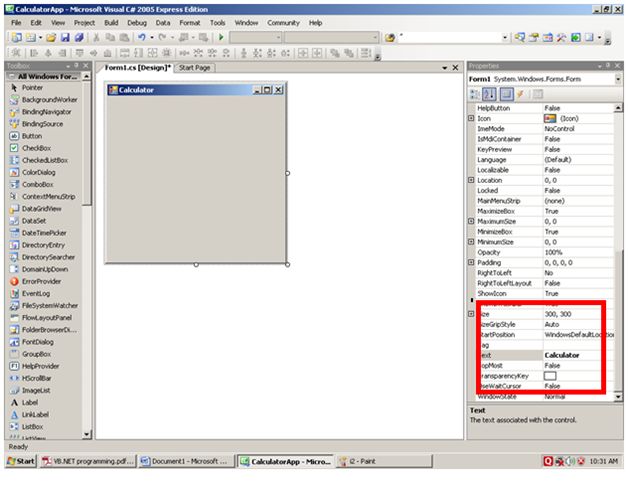This screenshot has width=628, height=485.
Task: Click the New Project icon
Action: pyautogui.click(x=17, y=37)
